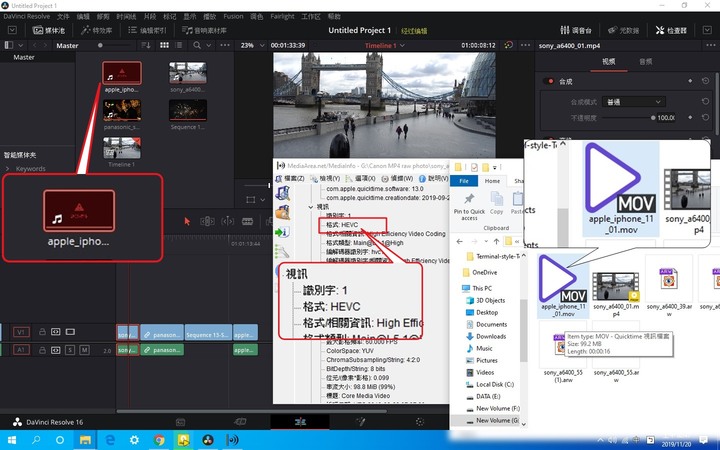Open the Media Pool panel button
Image resolution: width=720 pixels, height=450 pixels.
pyautogui.click(x=48, y=30)
